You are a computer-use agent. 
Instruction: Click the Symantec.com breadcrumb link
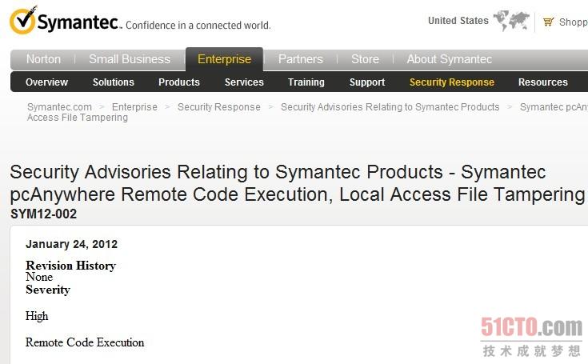pyautogui.click(x=59, y=106)
